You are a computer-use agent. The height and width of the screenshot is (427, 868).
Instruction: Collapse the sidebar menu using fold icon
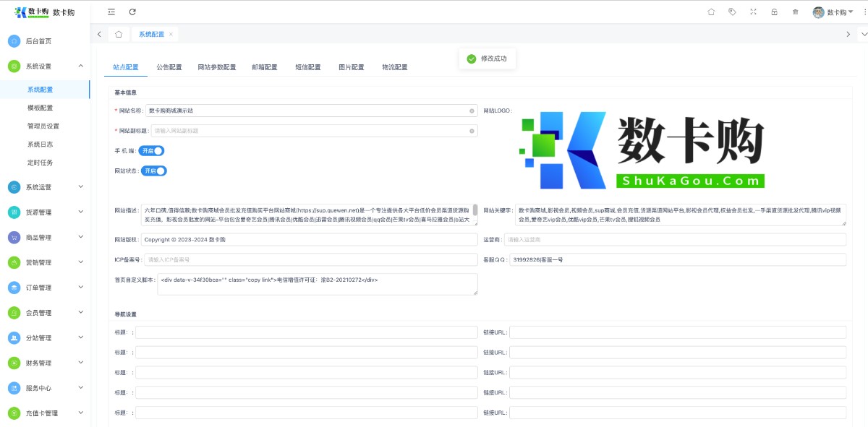point(111,12)
